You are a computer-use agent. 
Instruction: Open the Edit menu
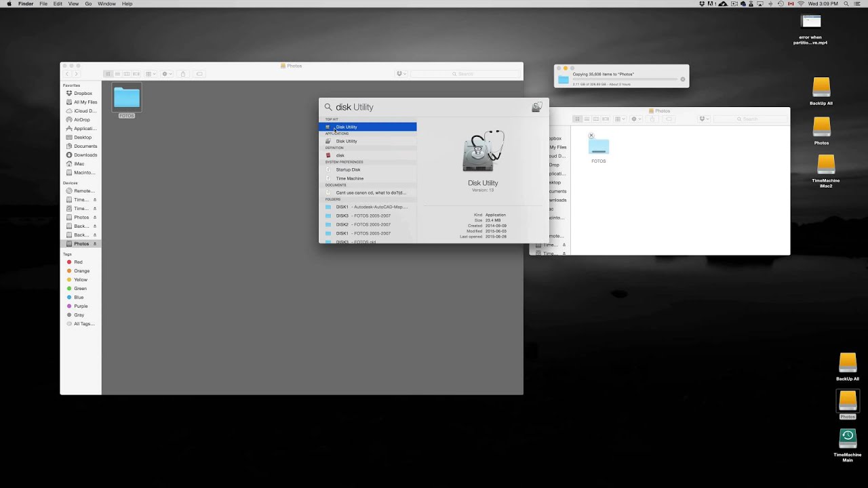[x=58, y=4]
